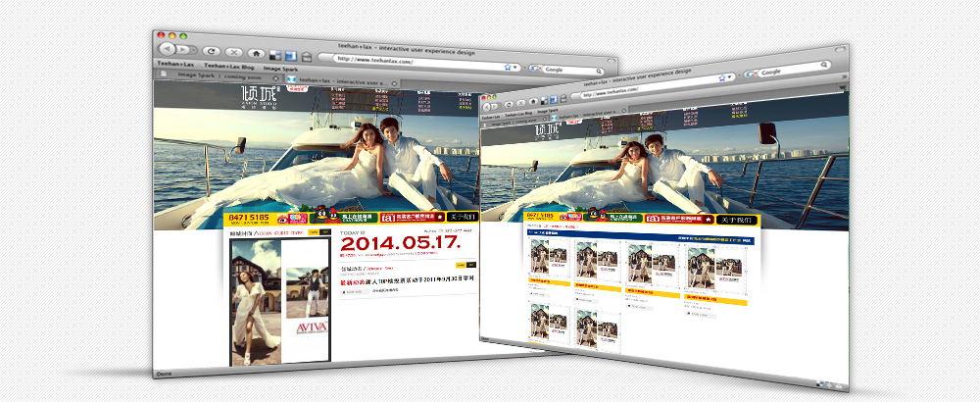This screenshot has height=402, width=980.
Task: Click magnifier search icon in right window
Action: [x=824, y=65]
